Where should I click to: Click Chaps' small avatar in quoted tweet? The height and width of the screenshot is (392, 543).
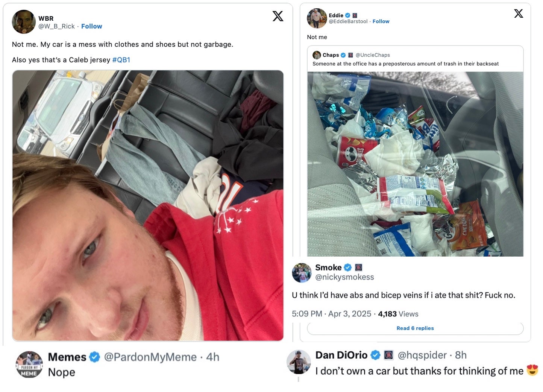tap(317, 55)
